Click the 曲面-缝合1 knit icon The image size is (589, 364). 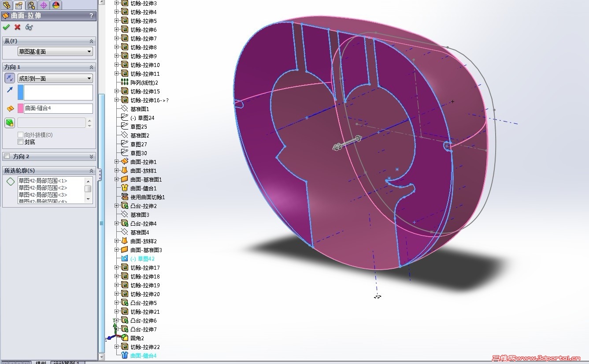click(125, 188)
